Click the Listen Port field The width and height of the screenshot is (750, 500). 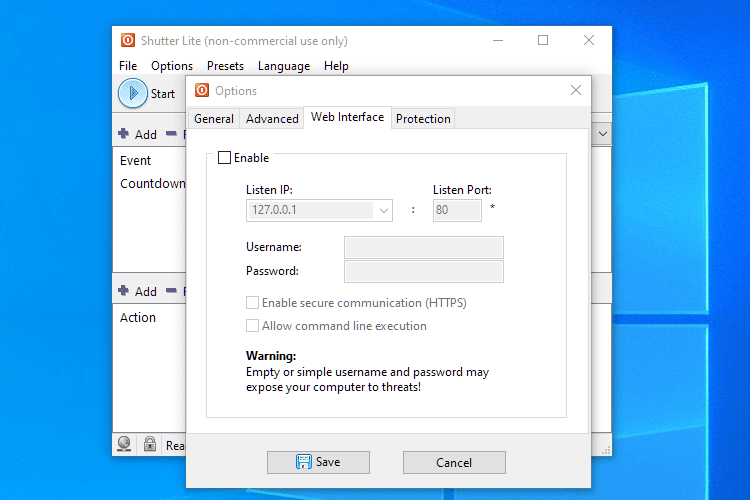point(457,210)
